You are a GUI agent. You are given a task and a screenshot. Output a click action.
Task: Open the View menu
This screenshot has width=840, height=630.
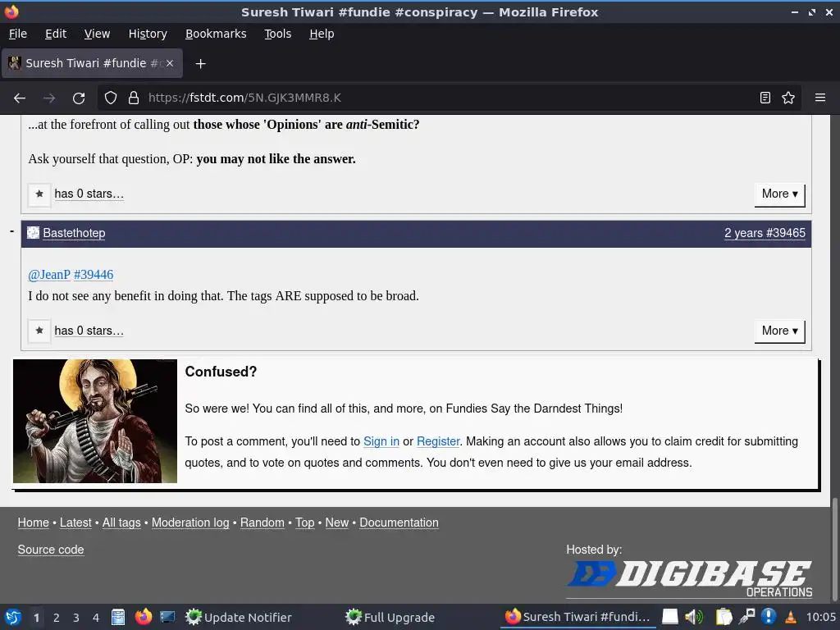pos(97,34)
